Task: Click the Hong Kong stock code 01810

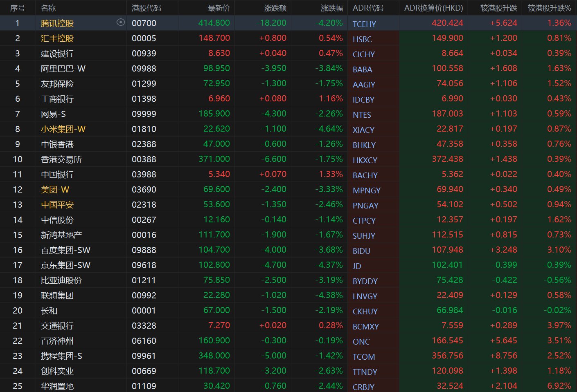Action: click(144, 129)
